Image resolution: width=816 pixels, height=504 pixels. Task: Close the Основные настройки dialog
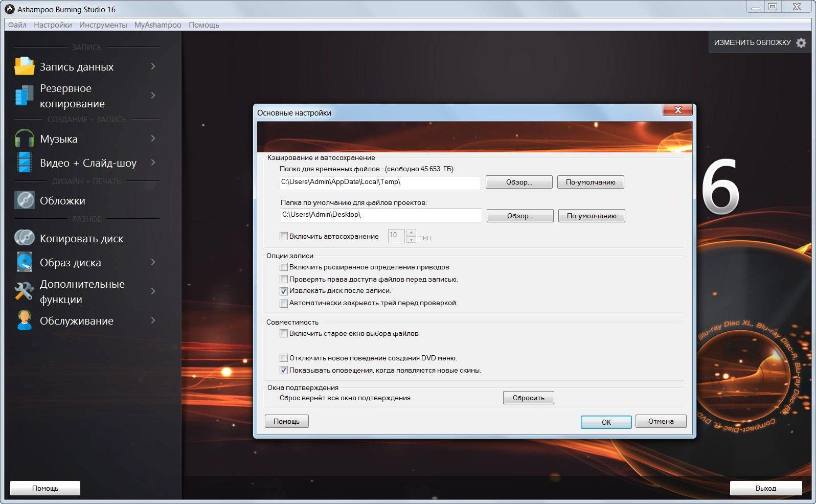coord(678,109)
